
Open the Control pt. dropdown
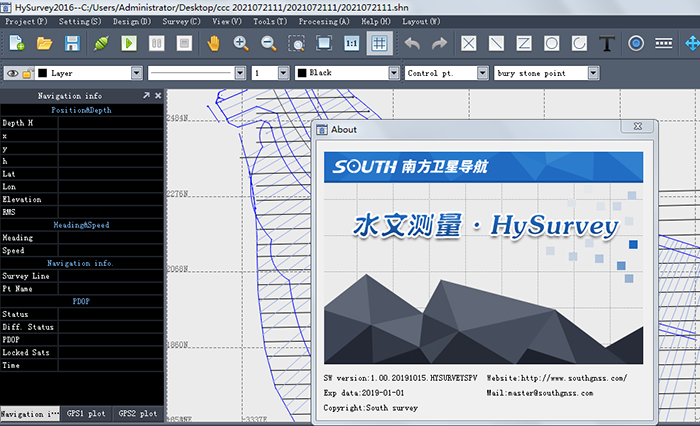click(x=482, y=73)
